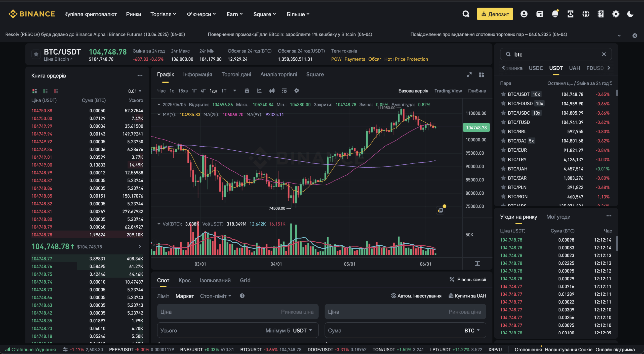Click the yellow Депозит button

[x=495, y=14]
